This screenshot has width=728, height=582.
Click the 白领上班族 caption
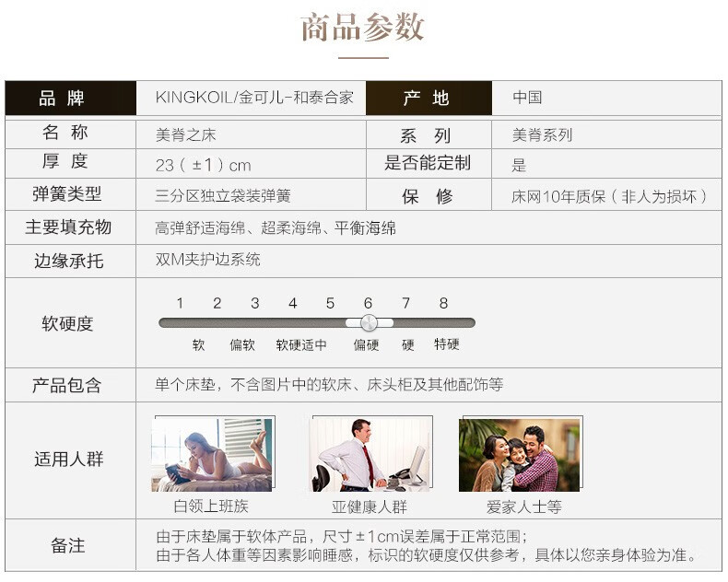211,506
